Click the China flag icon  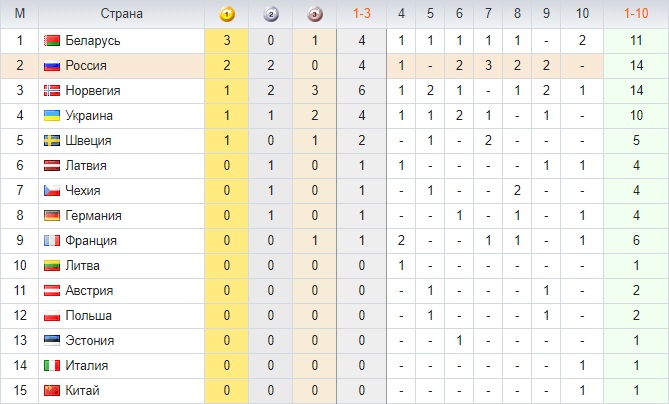click(52, 391)
